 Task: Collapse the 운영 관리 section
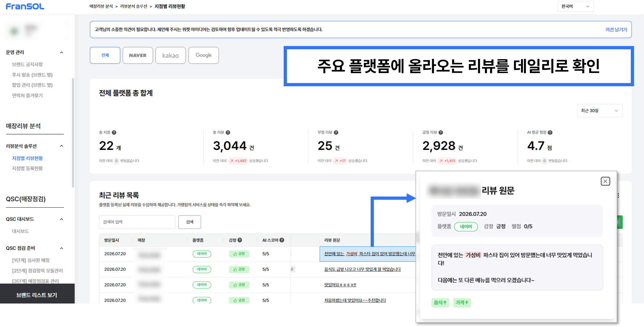click(62, 52)
